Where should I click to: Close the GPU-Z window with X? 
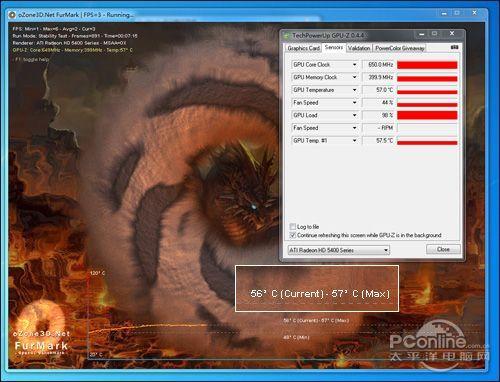click(452, 33)
